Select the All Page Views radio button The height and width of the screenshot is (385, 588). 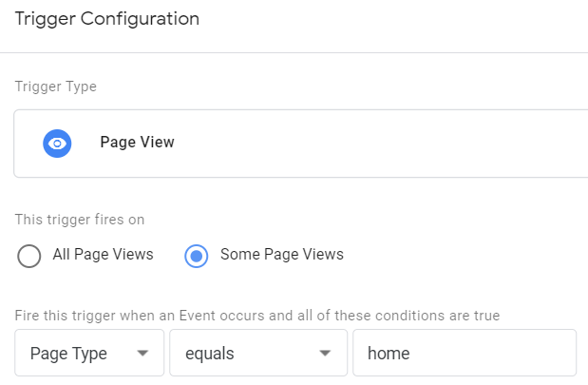pyautogui.click(x=28, y=256)
